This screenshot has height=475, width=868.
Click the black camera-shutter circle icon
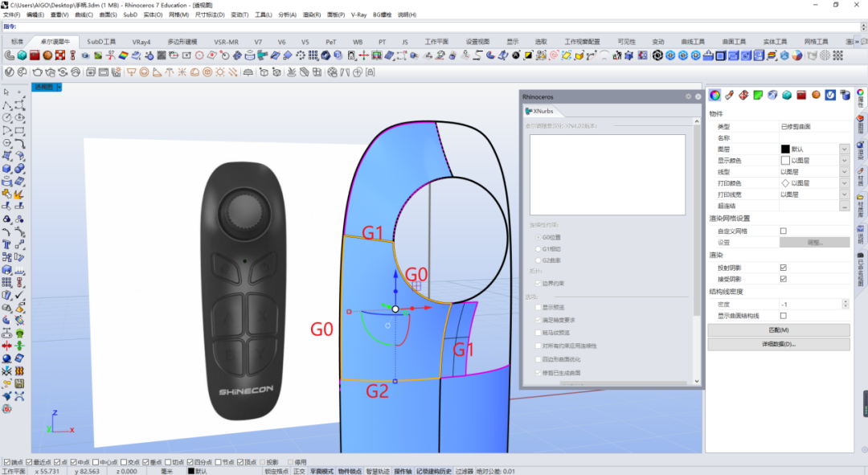click(657, 55)
